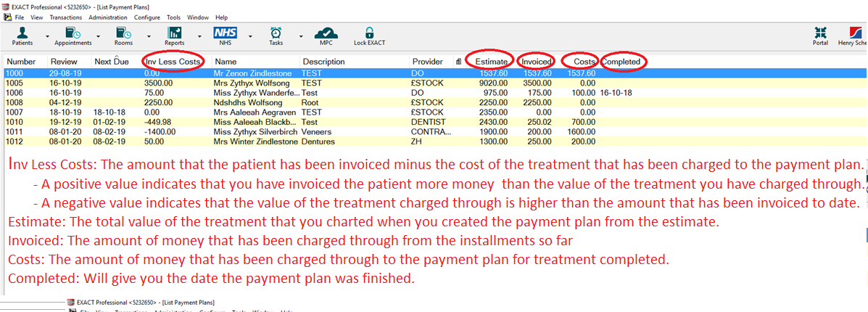
Task: Open the Tasks alarm clock icon
Action: [276, 33]
